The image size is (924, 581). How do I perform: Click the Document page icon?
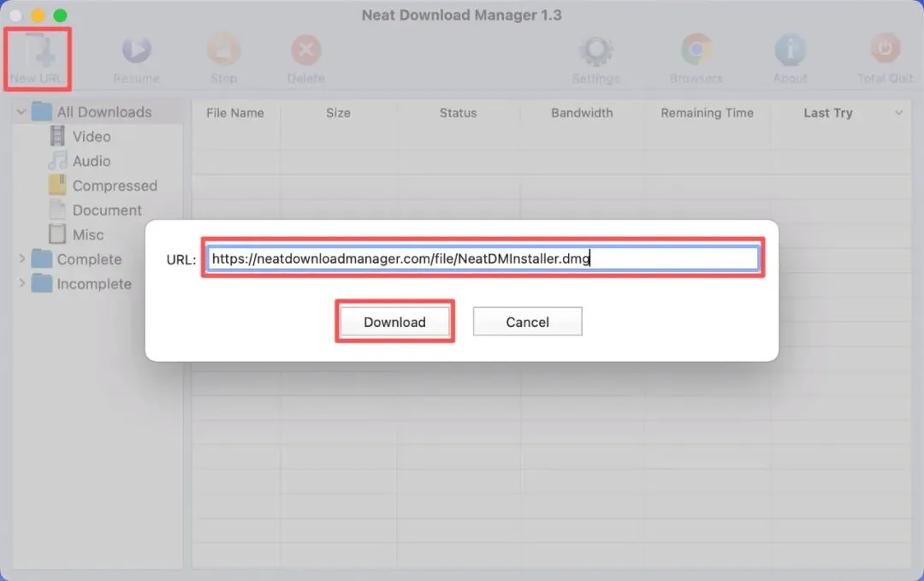point(57,210)
